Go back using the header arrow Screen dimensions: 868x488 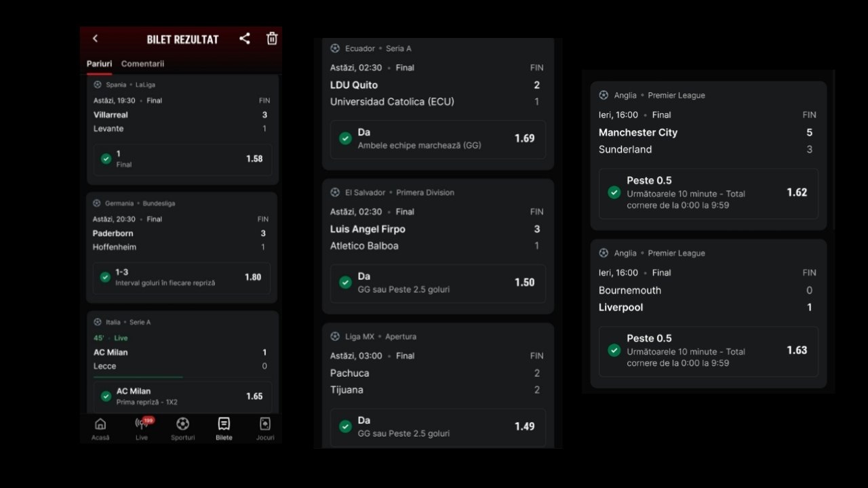(x=95, y=39)
